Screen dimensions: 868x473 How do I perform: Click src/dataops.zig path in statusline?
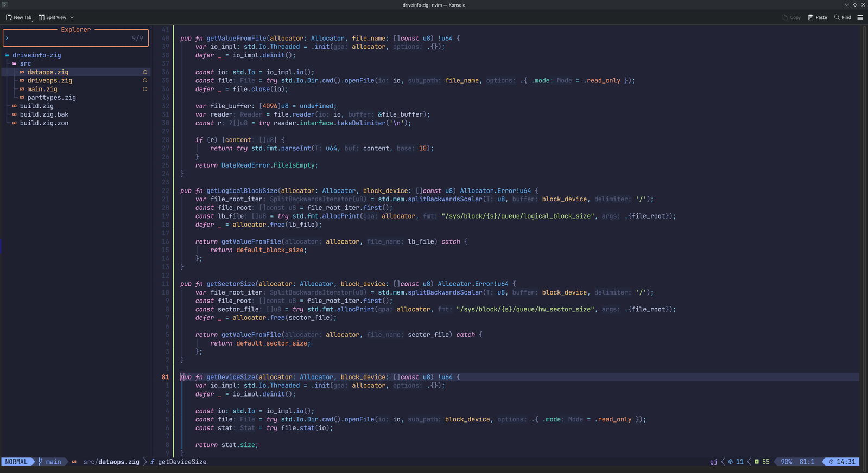pyautogui.click(x=111, y=462)
